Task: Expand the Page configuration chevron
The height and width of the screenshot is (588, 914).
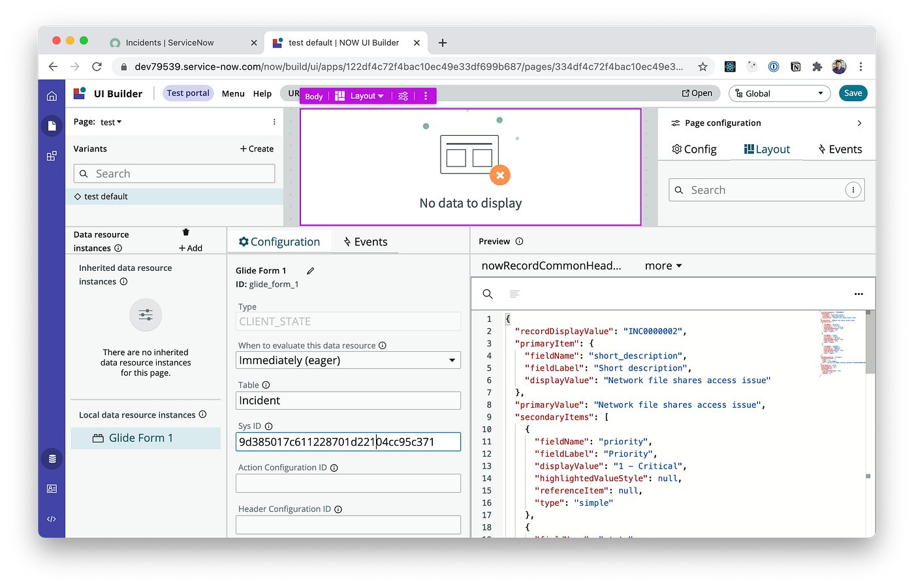Action: [x=859, y=123]
